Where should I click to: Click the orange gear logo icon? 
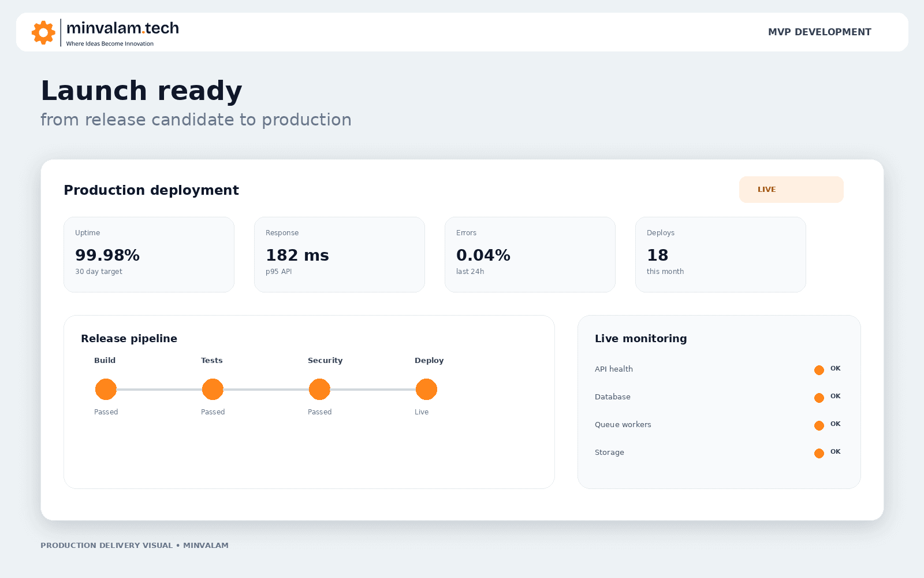coord(43,32)
